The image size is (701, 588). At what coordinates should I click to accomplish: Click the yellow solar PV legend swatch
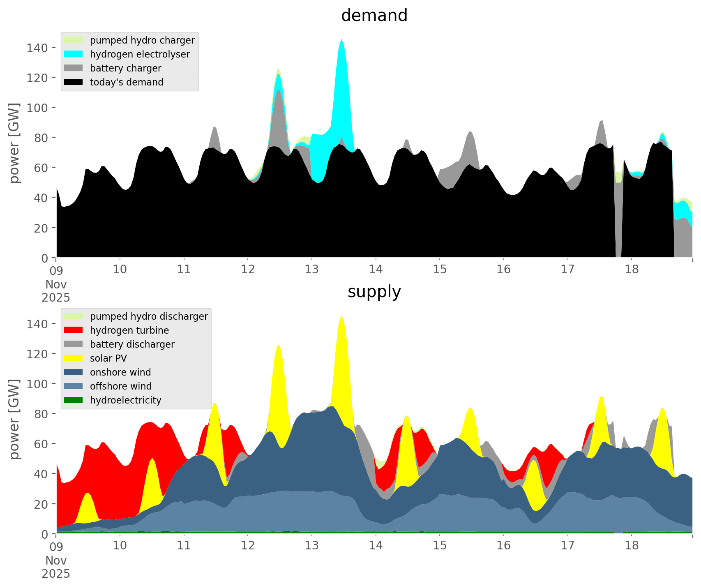point(74,358)
